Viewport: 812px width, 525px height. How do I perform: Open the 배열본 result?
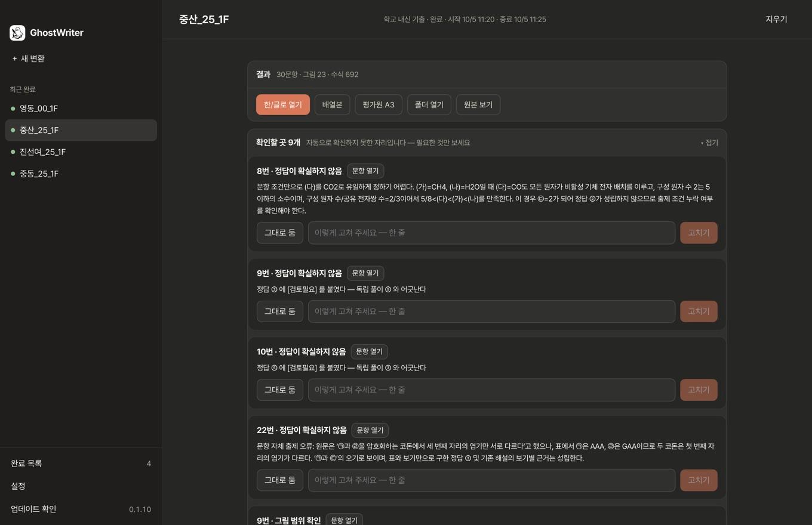(332, 104)
